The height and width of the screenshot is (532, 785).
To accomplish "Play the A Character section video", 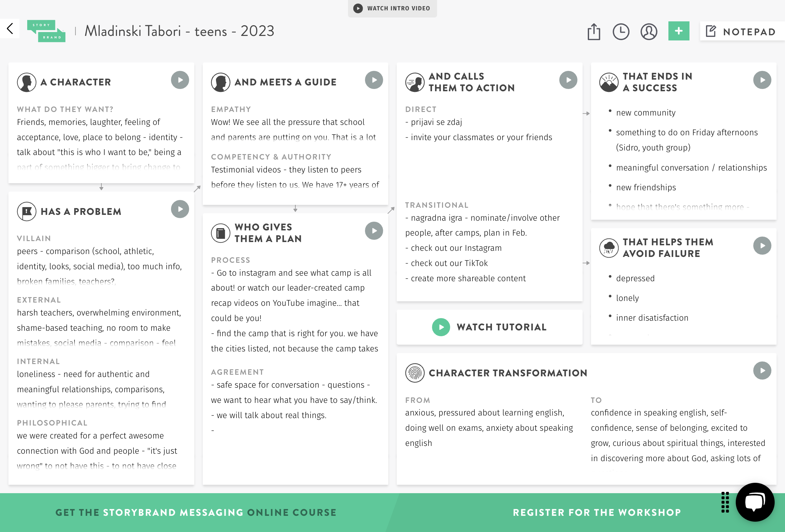I will pyautogui.click(x=180, y=80).
